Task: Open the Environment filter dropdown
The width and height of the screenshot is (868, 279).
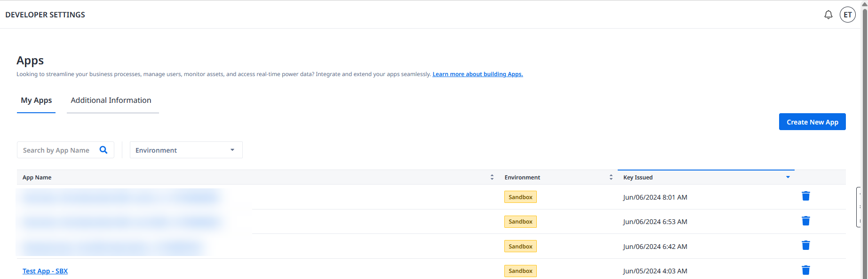Action: pyautogui.click(x=186, y=150)
